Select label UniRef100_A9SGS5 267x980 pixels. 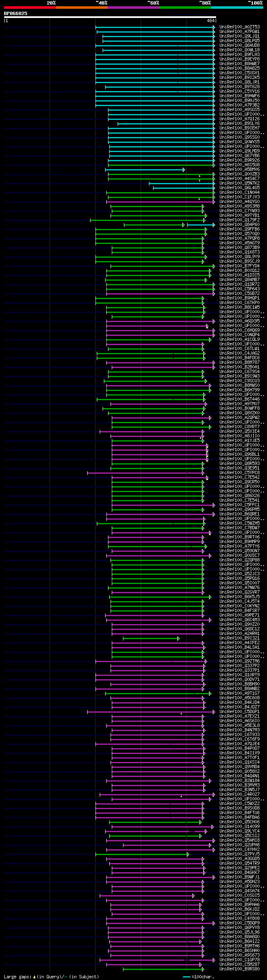pyautogui.click(x=239, y=110)
